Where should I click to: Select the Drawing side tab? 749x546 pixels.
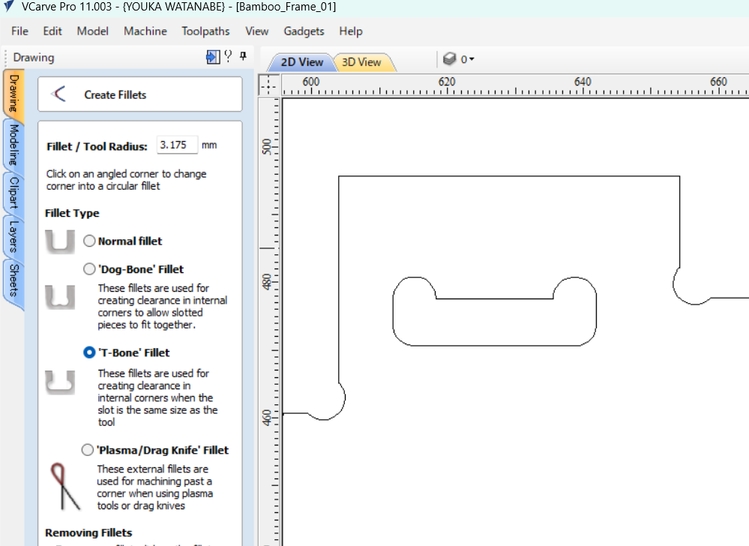tap(13, 93)
